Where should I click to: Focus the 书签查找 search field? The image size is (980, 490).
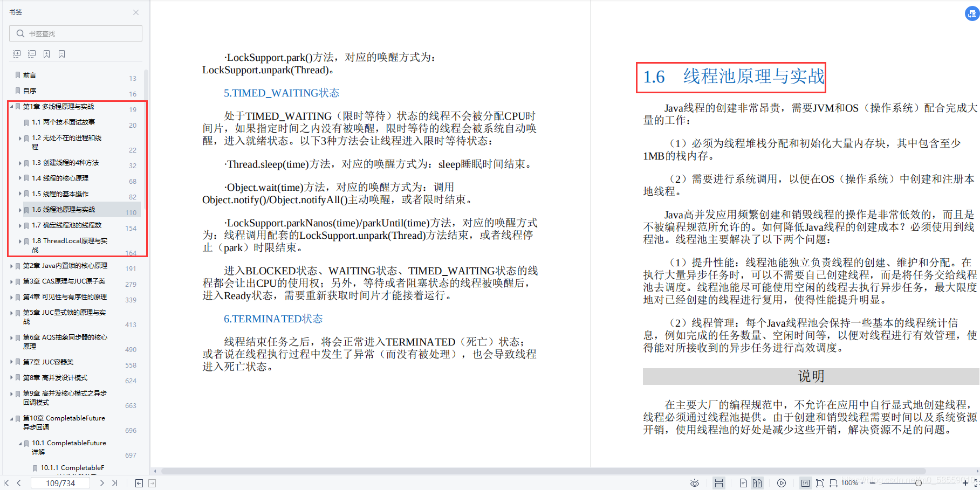tap(76, 33)
